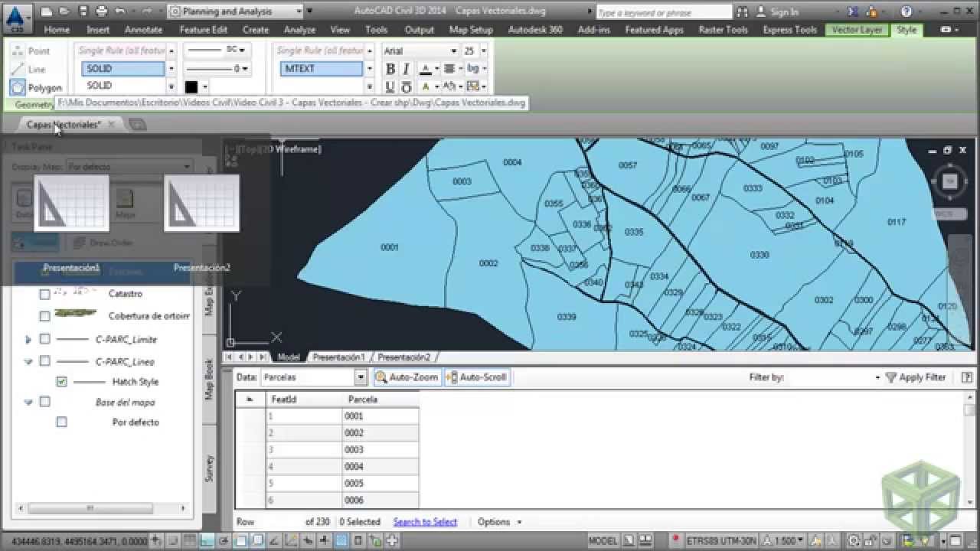This screenshot has width=980, height=551.
Task: Click the Plot printer icon
Action: coord(102,11)
